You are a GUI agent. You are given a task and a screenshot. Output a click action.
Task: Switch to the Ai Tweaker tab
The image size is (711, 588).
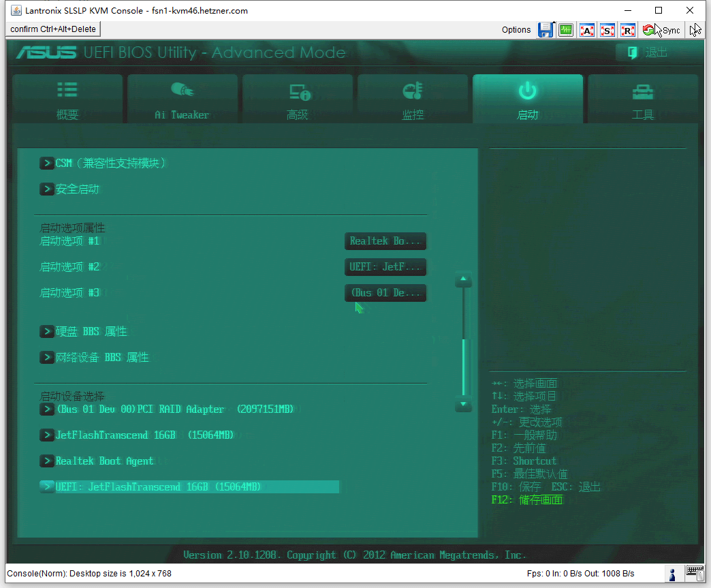pos(183,99)
